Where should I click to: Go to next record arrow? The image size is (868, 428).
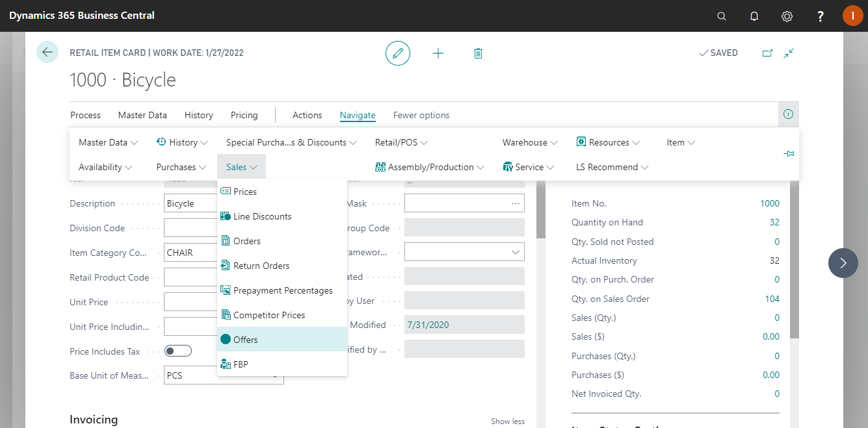843,263
